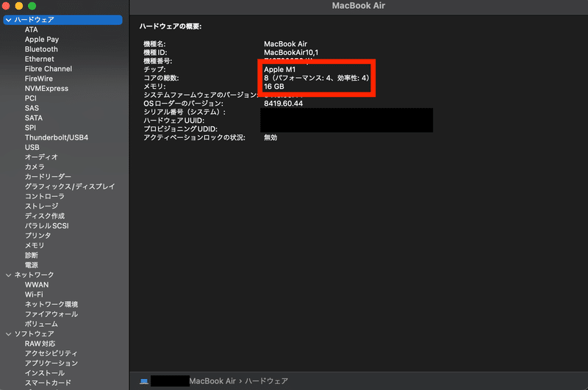
Task: Click the 8419.60.44 OS loader version
Action: click(283, 104)
